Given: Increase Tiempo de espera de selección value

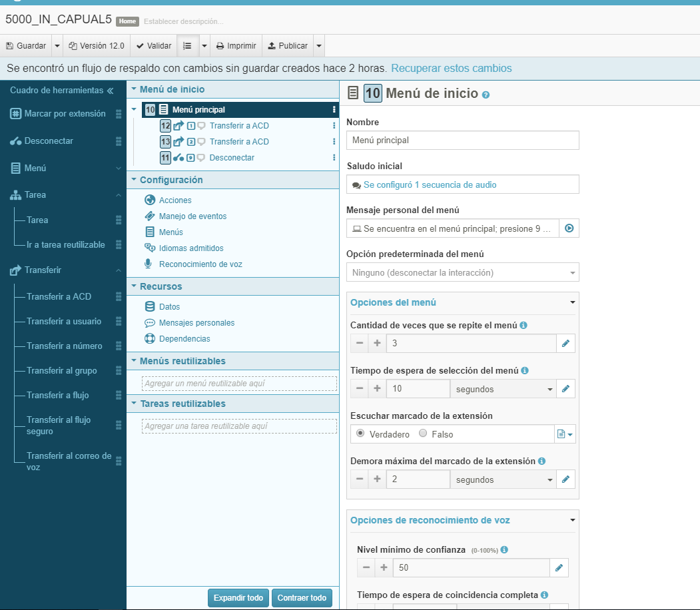Looking at the screenshot, I should (377, 389).
